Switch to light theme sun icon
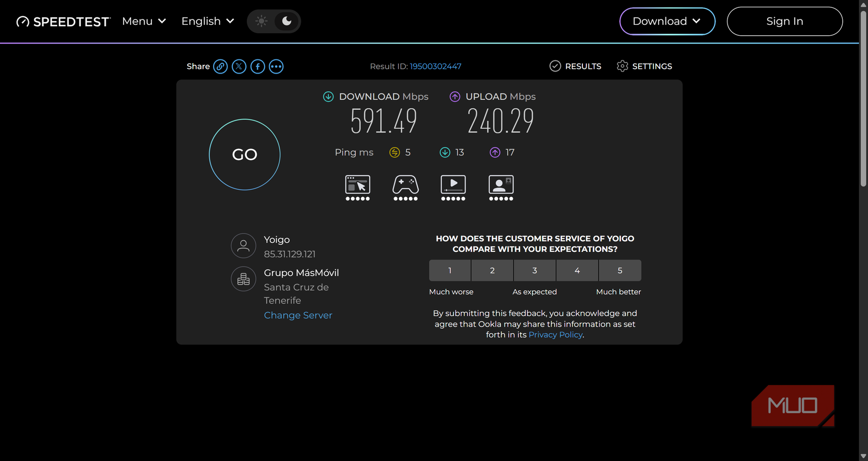The width and height of the screenshot is (868, 461). [x=261, y=21]
